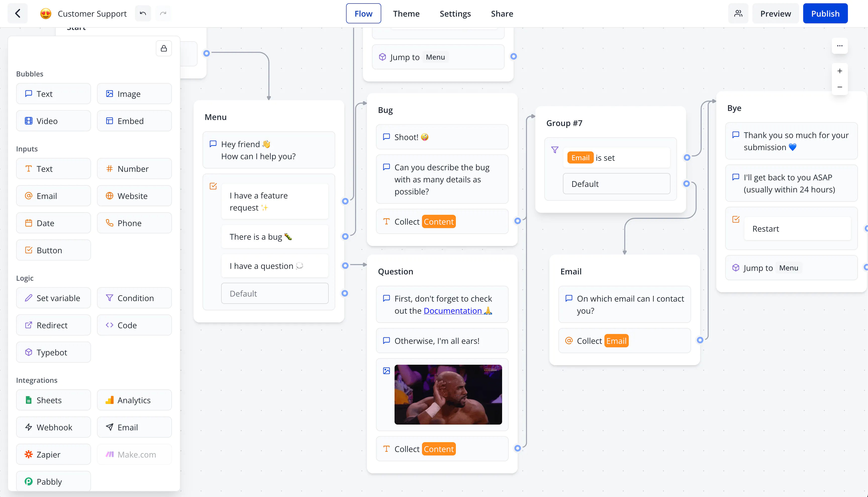Switch to the Theme tab
Image resolution: width=868 pixels, height=497 pixels.
tap(406, 13)
